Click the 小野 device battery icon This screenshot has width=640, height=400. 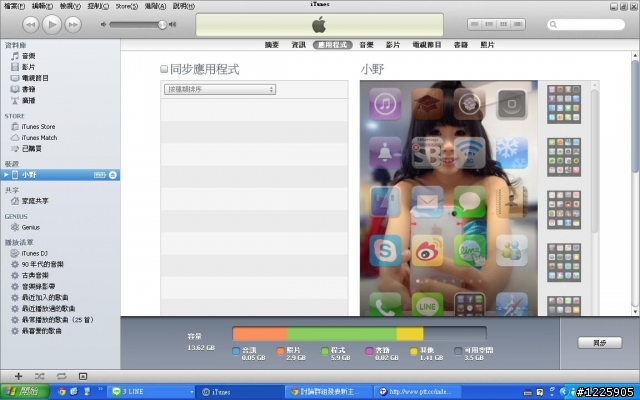(x=100, y=175)
